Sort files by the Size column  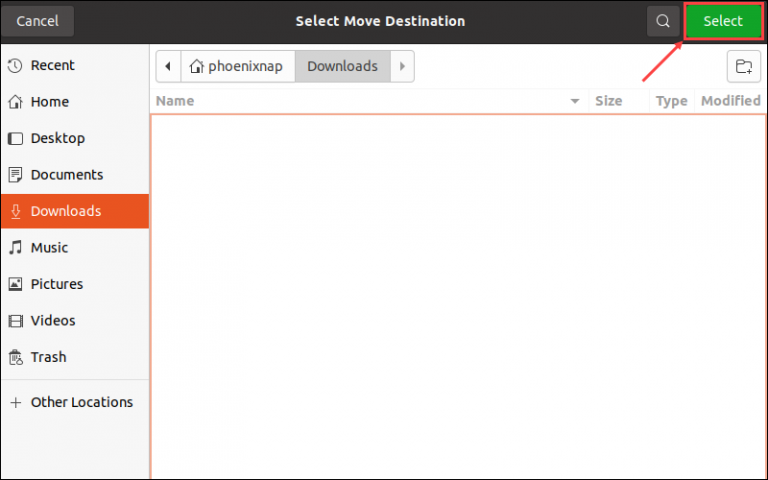coord(608,101)
